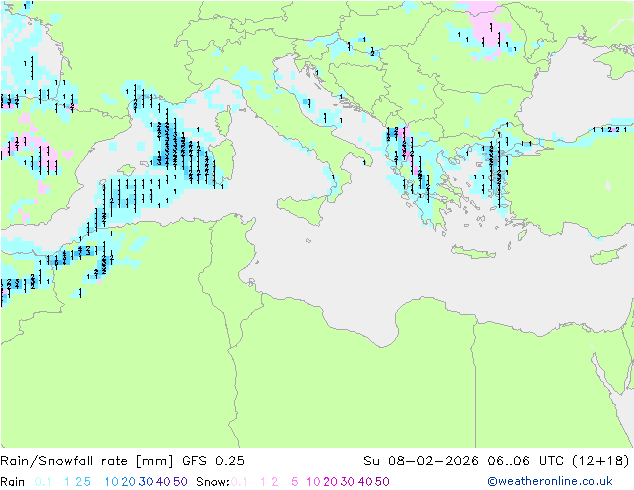Pick the Snow legend value 40
The width and height of the screenshot is (634, 490).
[x=365, y=482]
